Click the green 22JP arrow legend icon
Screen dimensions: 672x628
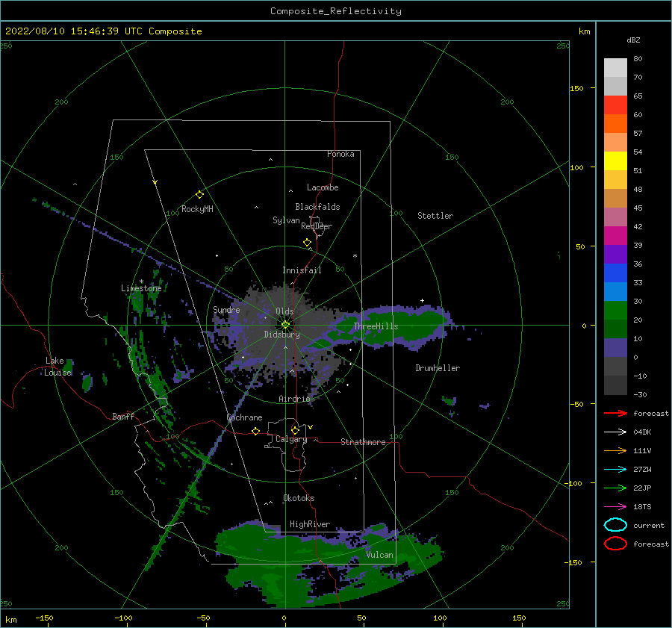click(x=615, y=488)
